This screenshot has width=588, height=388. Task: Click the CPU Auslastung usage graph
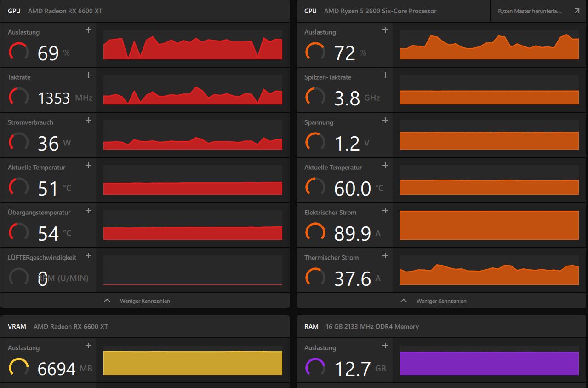489,45
